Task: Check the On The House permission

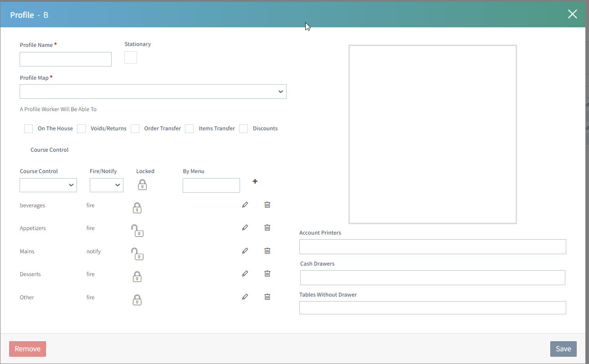Action: [x=29, y=128]
